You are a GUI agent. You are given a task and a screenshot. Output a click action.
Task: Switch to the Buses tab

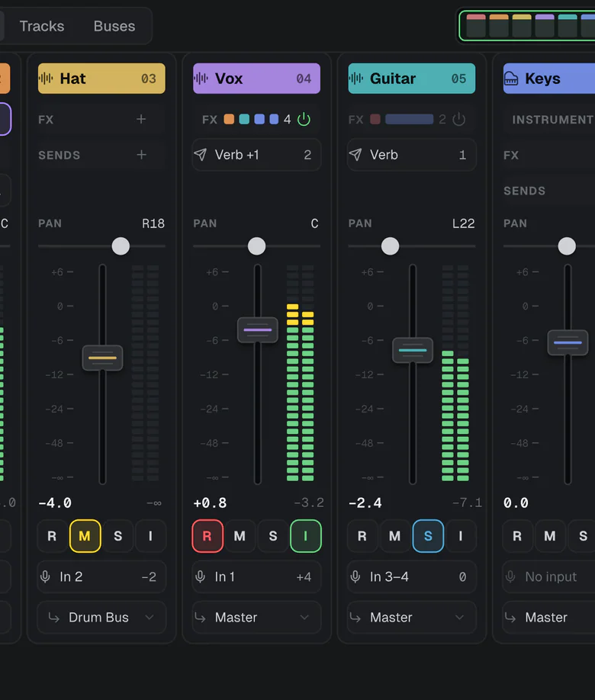[x=114, y=27]
